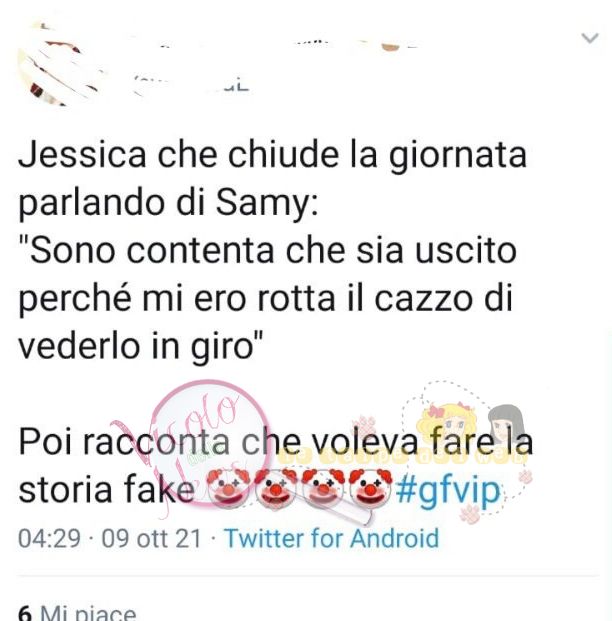View the 6 Mi piace likes list

[77, 612]
